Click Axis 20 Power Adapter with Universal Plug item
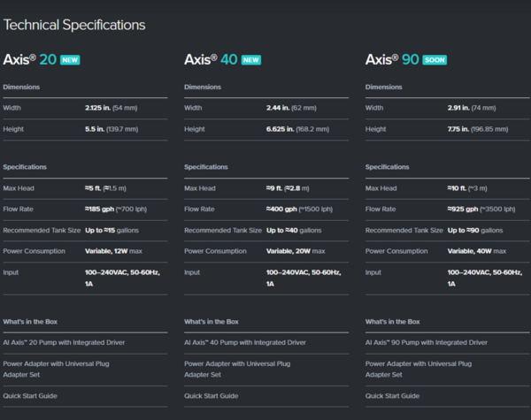The image size is (531, 420). click(x=57, y=370)
